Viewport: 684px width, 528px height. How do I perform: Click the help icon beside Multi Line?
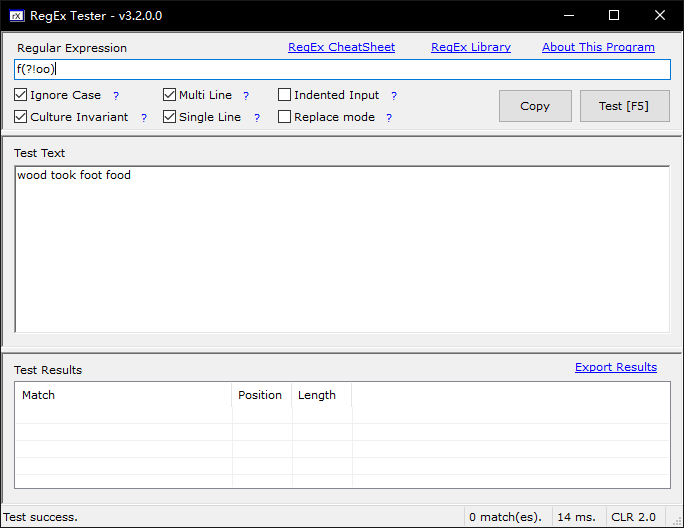[246, 96]
